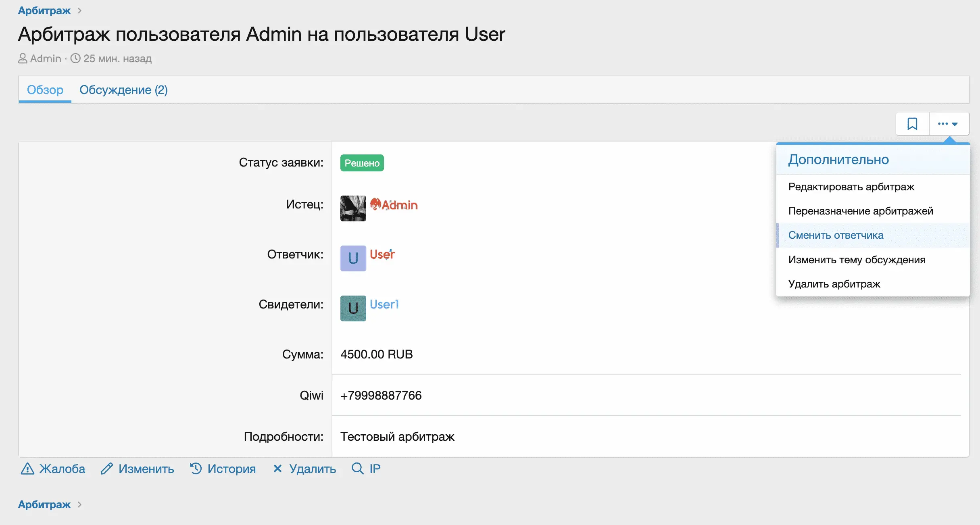Click Сменить ответчика in the dropdown
This screenshot has height=525, width=980.
pos(836,235)
